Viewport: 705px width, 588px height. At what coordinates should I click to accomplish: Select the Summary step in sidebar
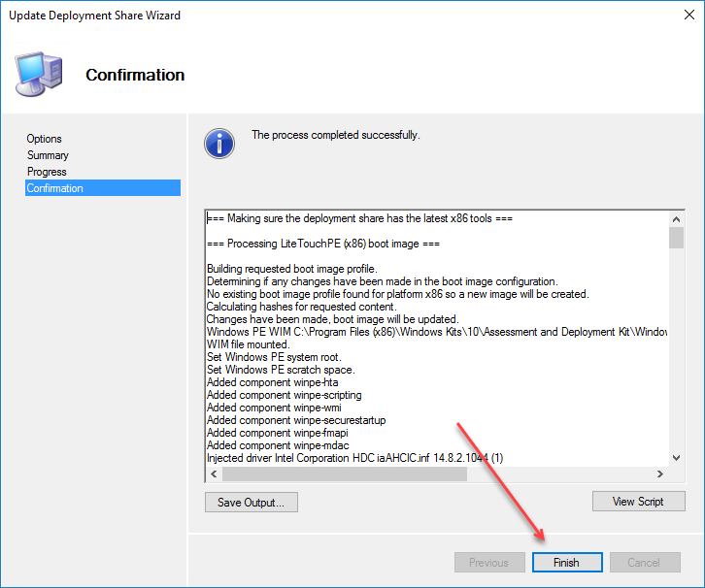click(x=48, y=155)
